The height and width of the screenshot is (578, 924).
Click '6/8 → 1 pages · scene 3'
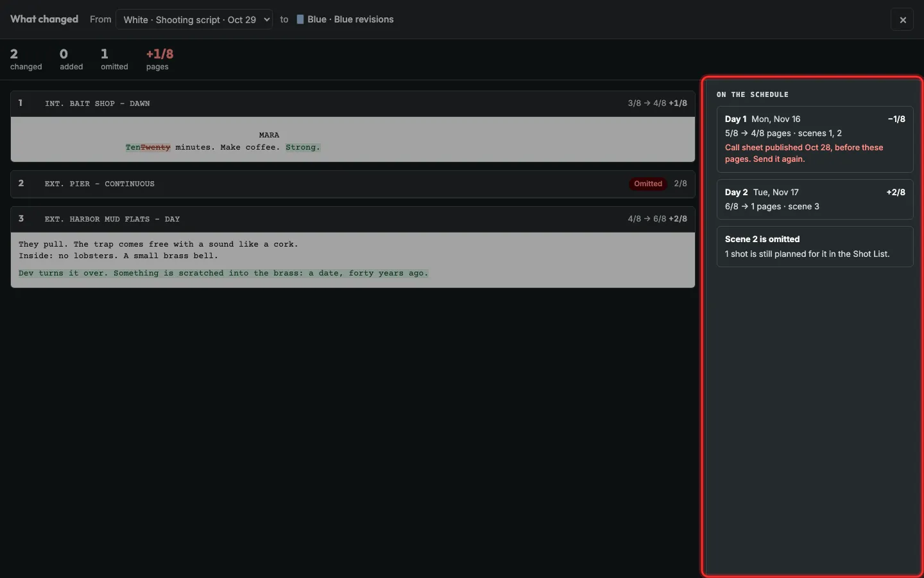point(772,207)
